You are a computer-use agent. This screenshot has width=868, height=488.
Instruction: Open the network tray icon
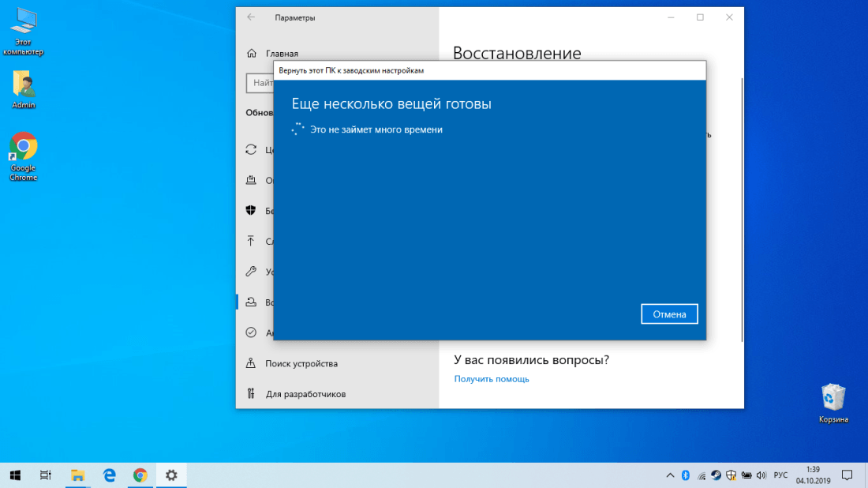[701, 475]
